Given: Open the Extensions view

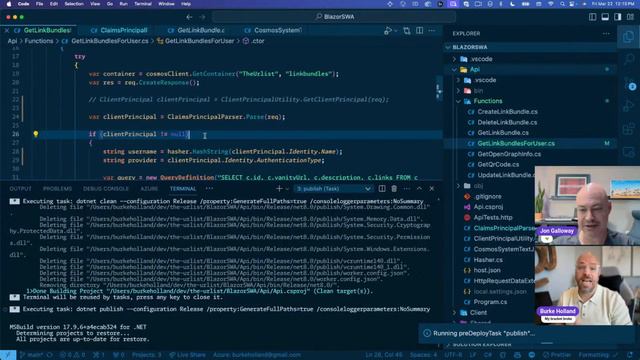Looking at the screenshot, I should [x=629, y=129].
